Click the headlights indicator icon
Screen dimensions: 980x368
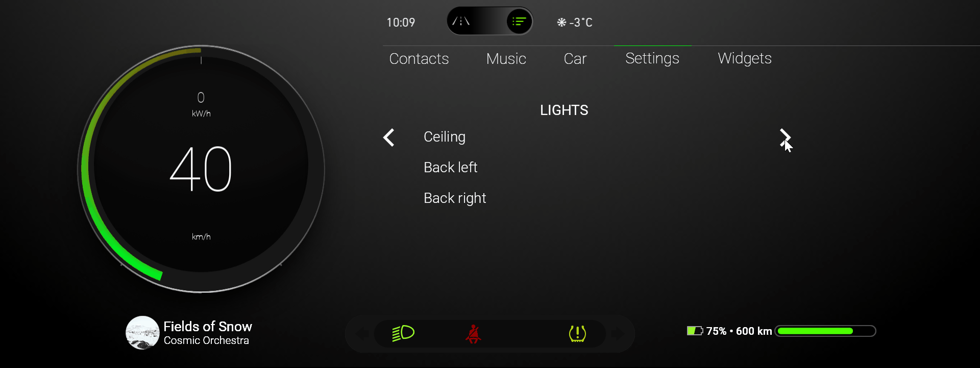[403, 333]
